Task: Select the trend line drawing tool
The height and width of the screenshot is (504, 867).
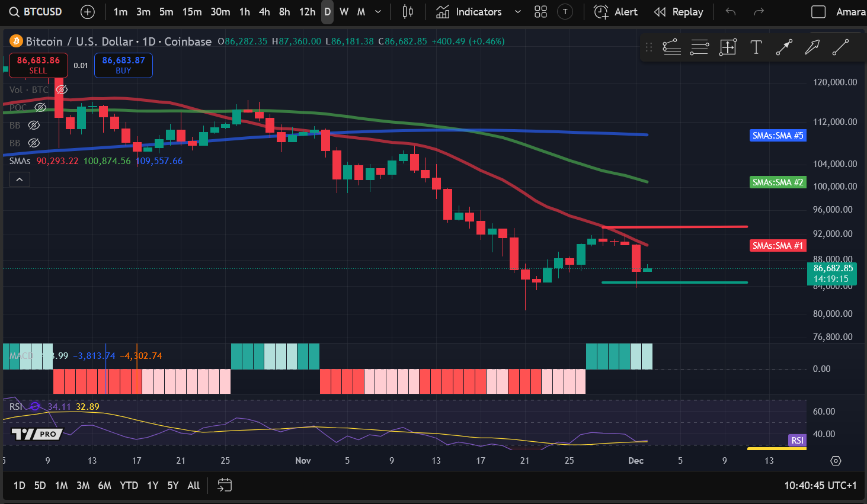Action: pos(840,47)
